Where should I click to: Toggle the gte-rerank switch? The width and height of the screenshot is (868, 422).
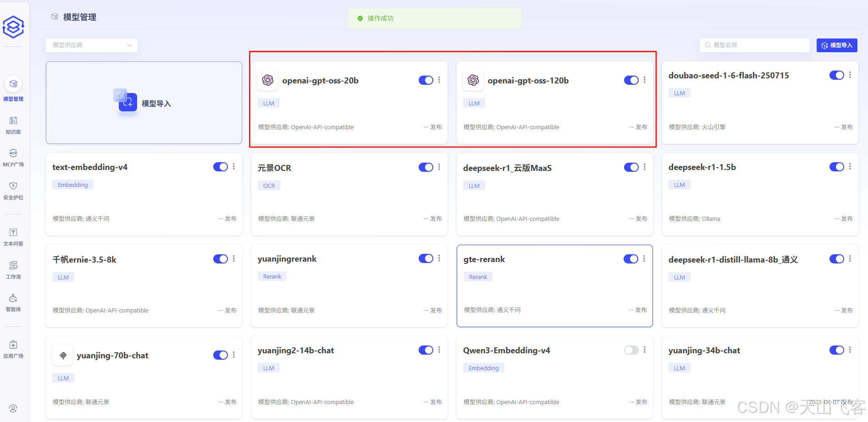click(631, 259)
